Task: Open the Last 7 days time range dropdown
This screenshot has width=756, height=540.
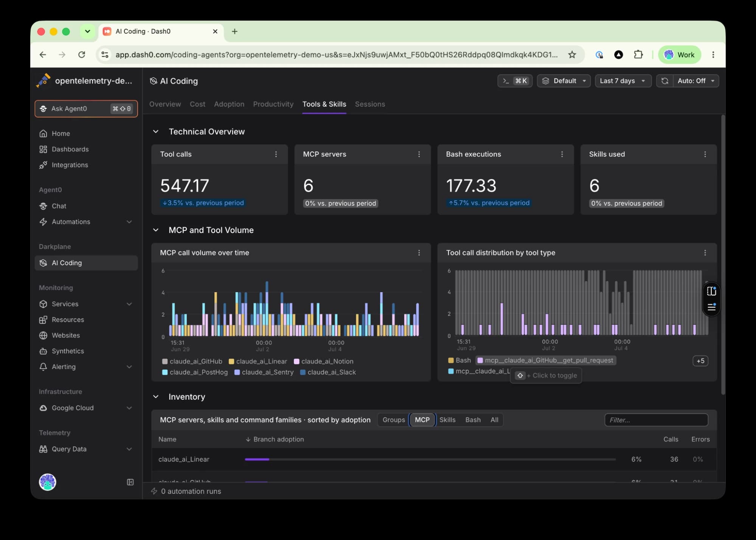Action: [x=623, y=81]
